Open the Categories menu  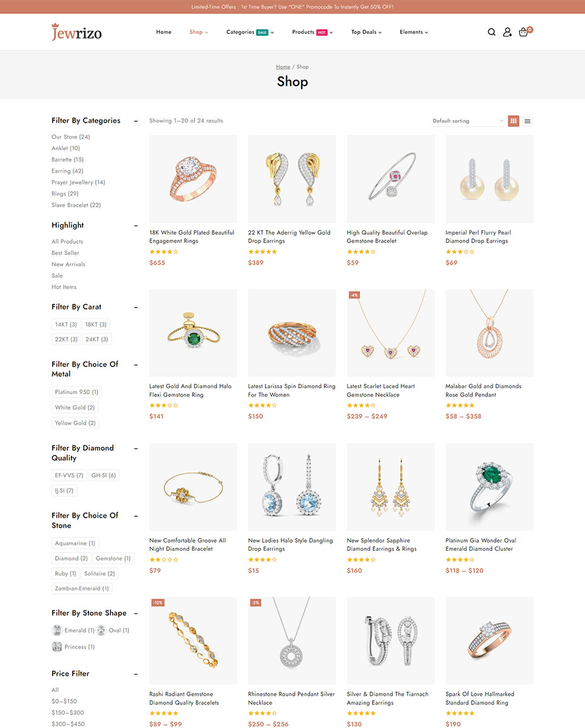(250, 32)
